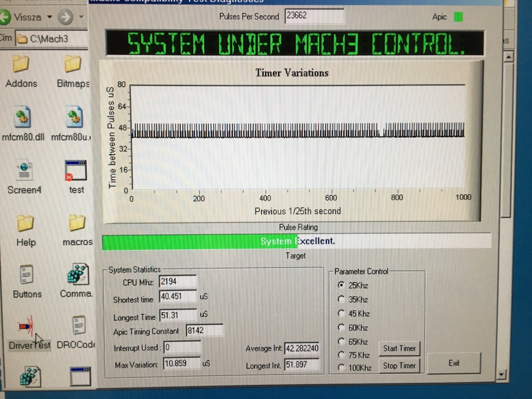Select the 60Khz radio button

pos(341,327)
